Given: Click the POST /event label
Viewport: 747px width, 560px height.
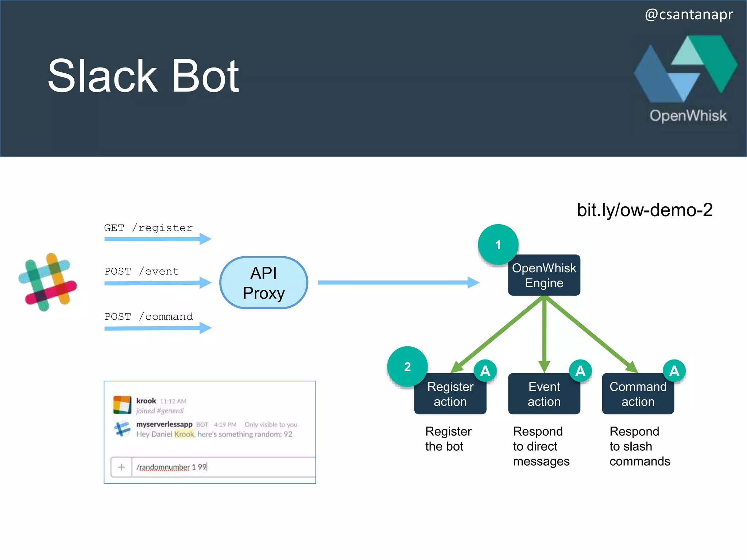Looking at the screenshot, I should pyautogui.click(x=142, y=271).
